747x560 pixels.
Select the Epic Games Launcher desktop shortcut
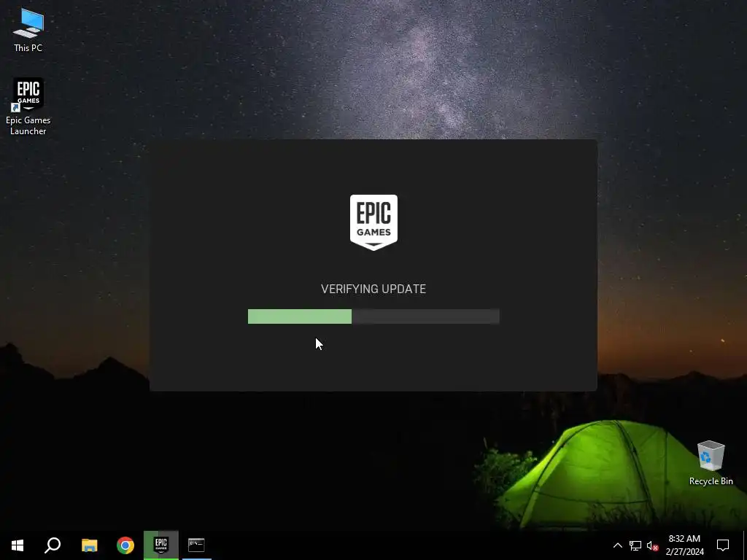pos(28,106)
